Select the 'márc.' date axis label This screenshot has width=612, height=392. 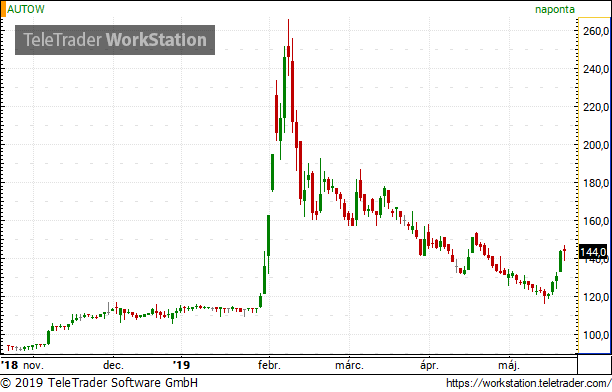tap(349, 365)
